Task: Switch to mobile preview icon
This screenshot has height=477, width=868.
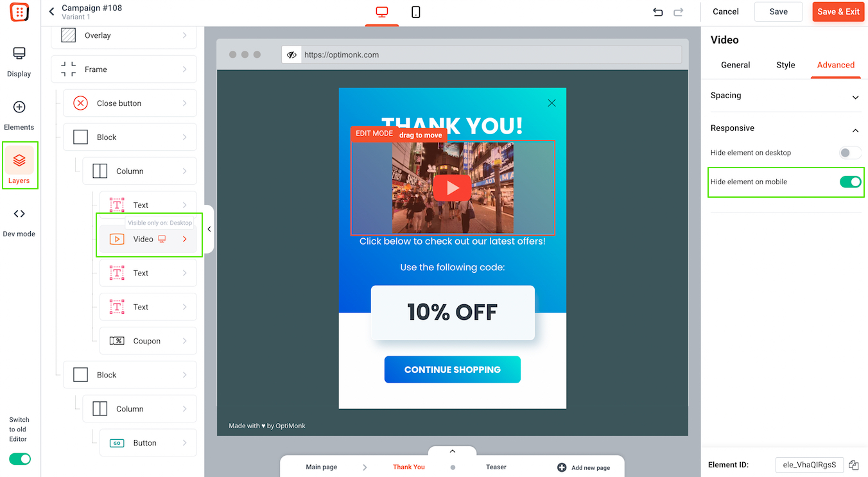Action: pyautogui.click(x=416, y=12)
